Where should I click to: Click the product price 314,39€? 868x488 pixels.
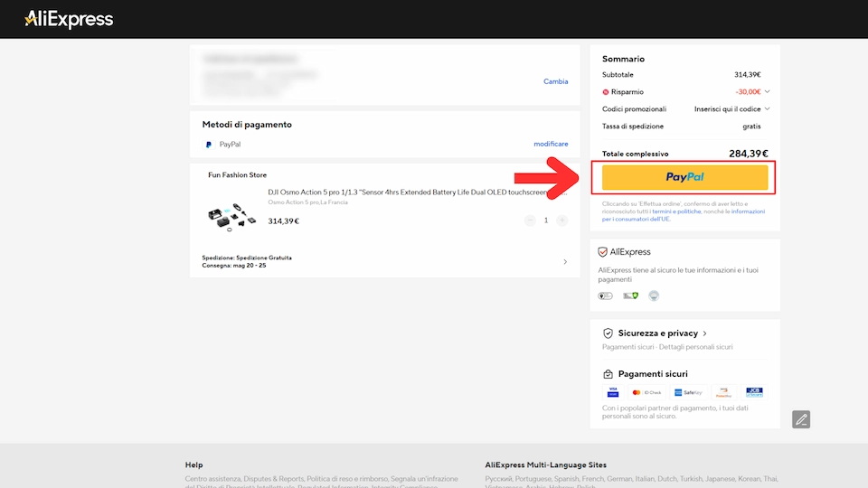283,221
